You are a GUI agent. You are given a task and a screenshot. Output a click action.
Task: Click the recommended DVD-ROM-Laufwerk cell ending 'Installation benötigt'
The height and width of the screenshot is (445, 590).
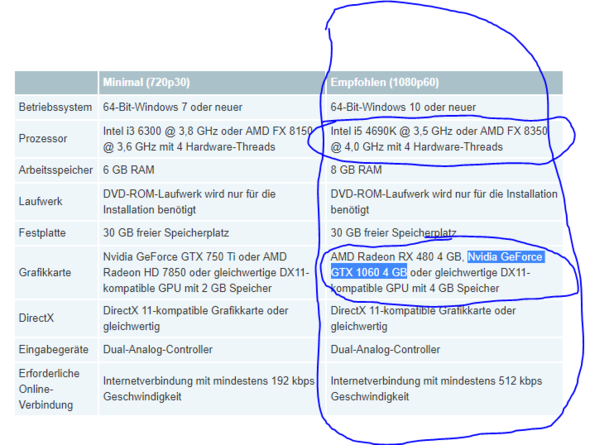tap(444, 202)
